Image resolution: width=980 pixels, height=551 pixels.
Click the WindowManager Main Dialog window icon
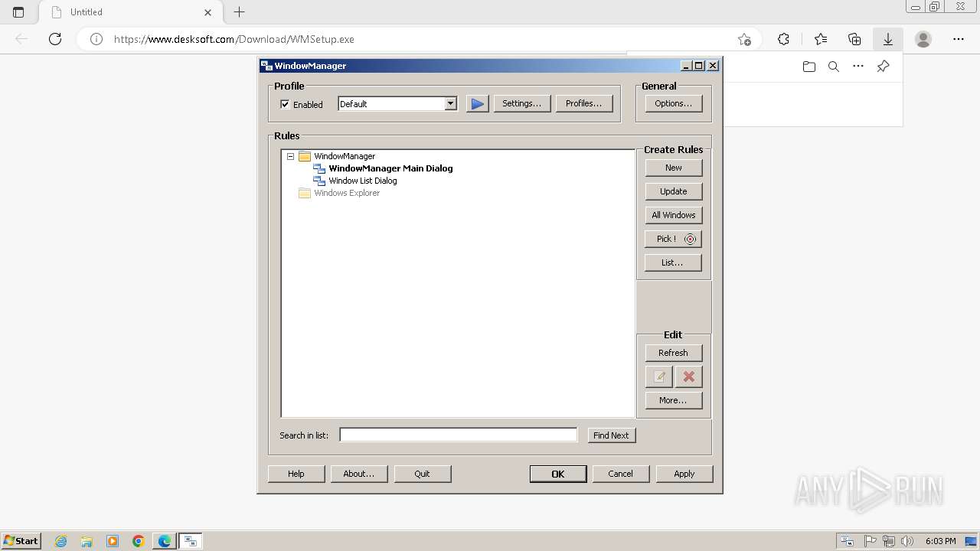(x=319, y=168)
